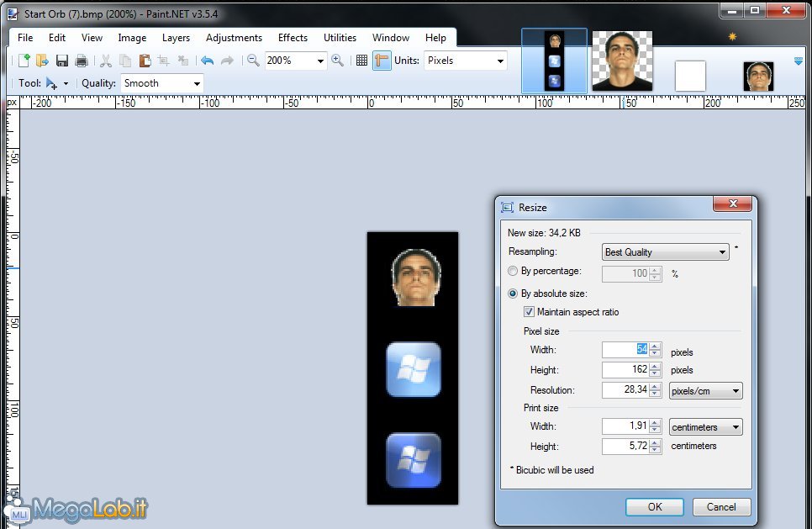This screenshot has height=529, width=812.
Task: Click the pixel Width spinner arrows
Action: coord(655,350)
